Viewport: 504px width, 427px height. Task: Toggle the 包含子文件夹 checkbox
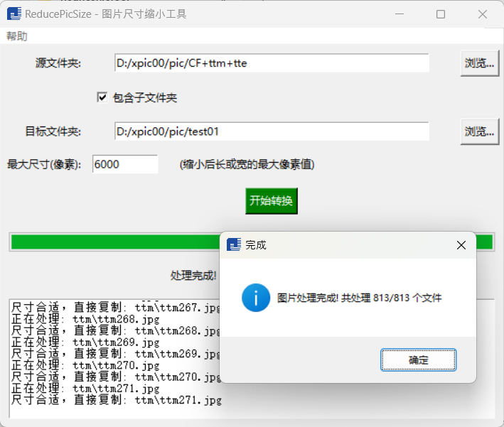(102, 97)
